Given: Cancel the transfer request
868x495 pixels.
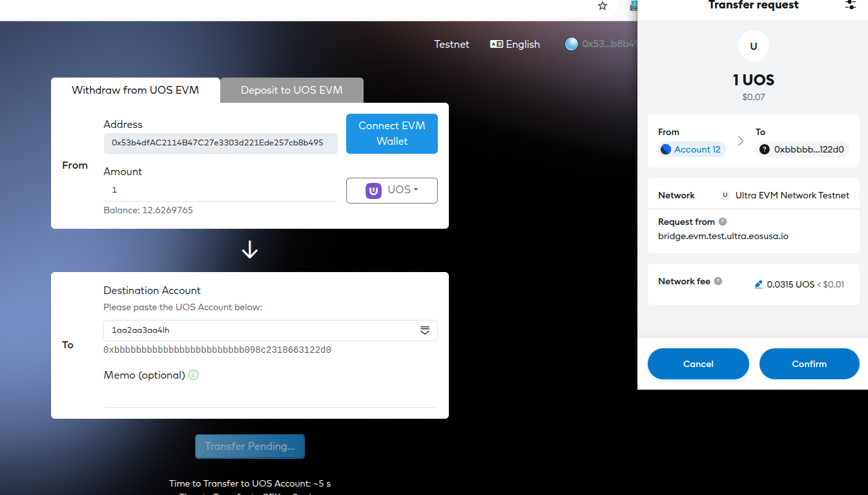Looking at the screenshot, I should 698,364.
